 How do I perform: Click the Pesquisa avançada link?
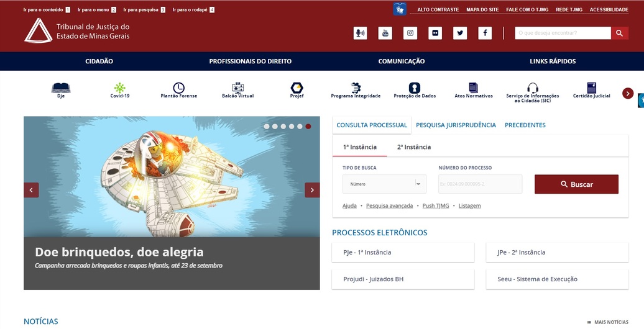389,206
